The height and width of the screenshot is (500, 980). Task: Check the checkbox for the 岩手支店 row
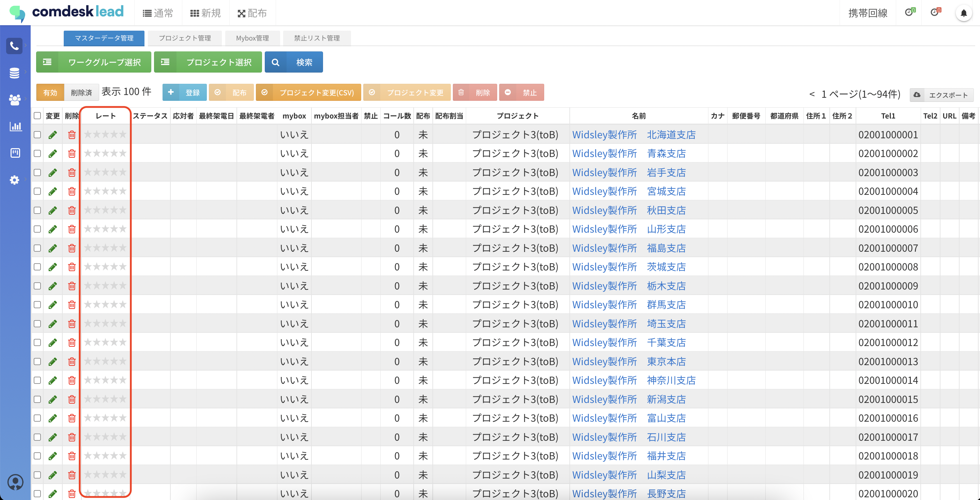pyautogui.click(x=37, y=173)
